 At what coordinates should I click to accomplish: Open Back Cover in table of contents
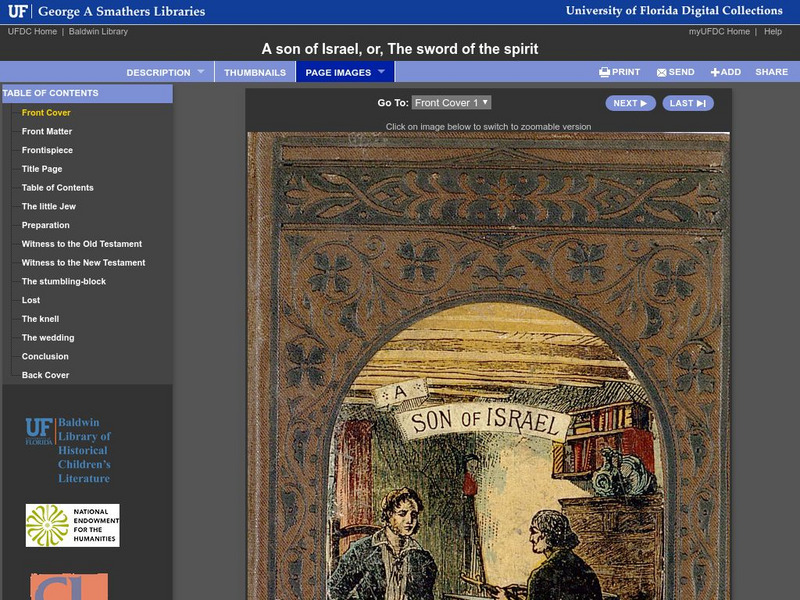[45, 375]
